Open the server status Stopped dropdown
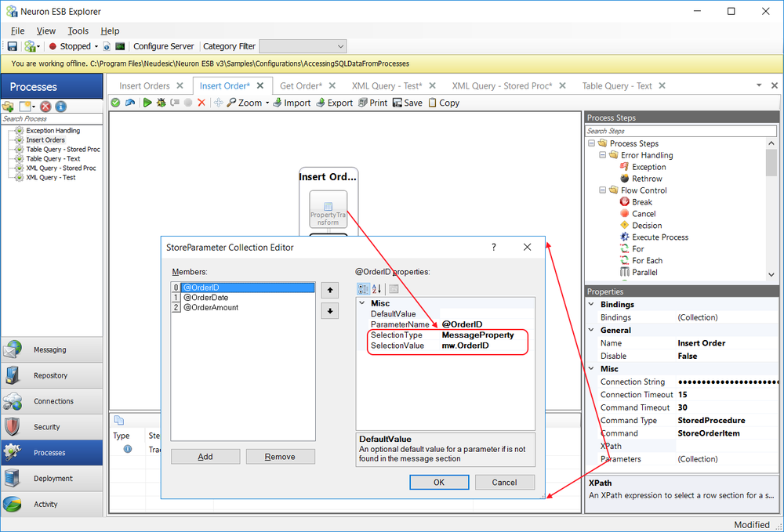Screen dimensions: 784x532 pos(96,46)
